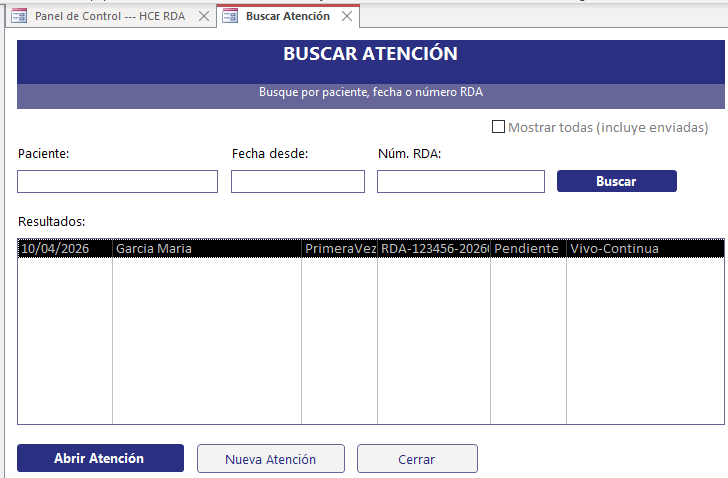Focus the Paciente text field
Screen dimensions: 728x478
pyautogui.click(x=117, y=181)
